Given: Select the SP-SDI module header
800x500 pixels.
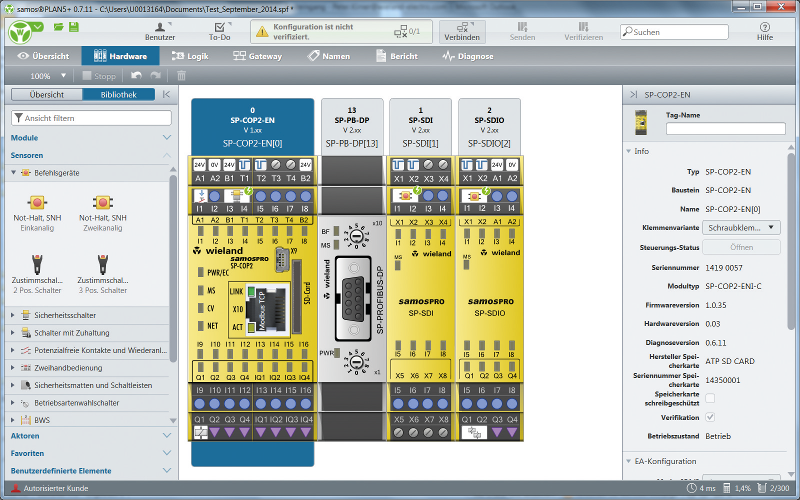Looking at the screenshot, I should (x=420, y=127).
